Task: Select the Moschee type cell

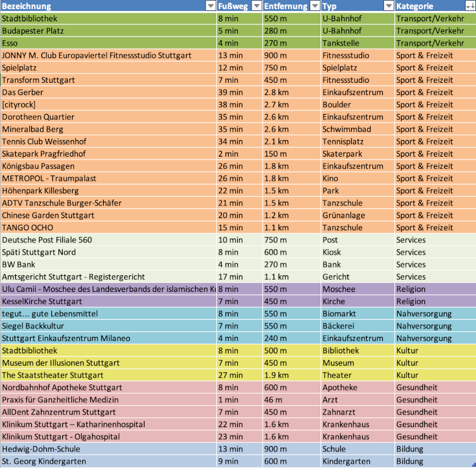Action: coord(358,289)
